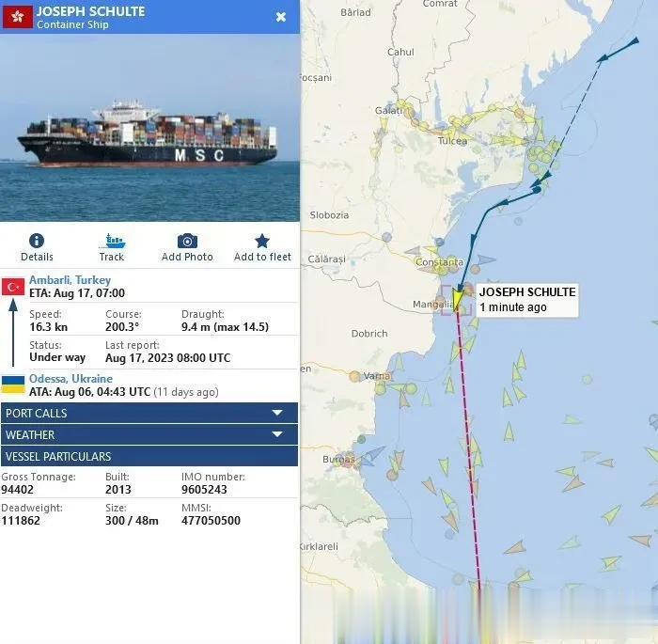Click the Ukraine flag icon
Viewport: 658px width, 644px height.
coord(13,385)
